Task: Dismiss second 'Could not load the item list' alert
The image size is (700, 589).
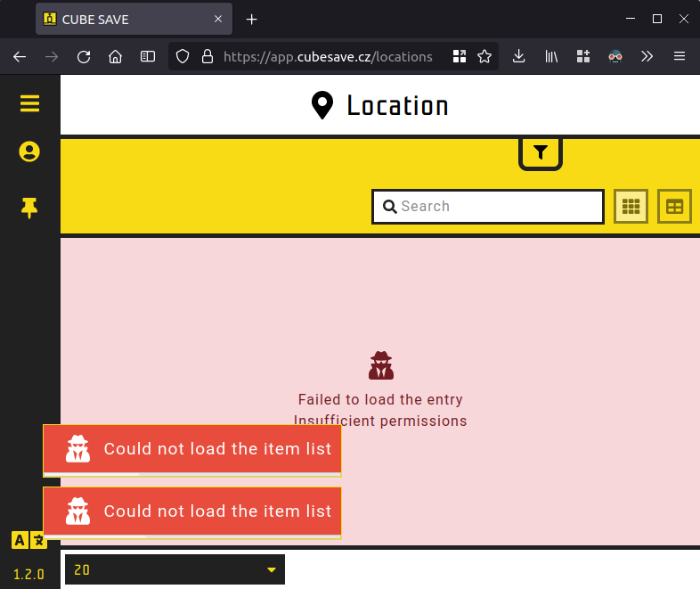Action: [192, 511]
